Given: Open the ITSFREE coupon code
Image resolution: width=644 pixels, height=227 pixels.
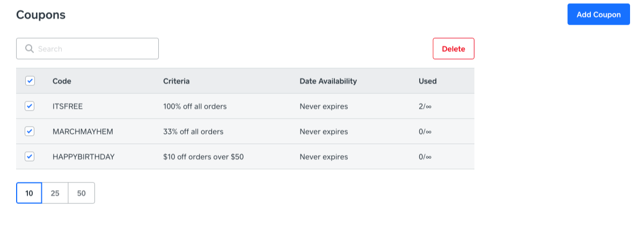Looking at the screenshot, I should pos(68,106).
